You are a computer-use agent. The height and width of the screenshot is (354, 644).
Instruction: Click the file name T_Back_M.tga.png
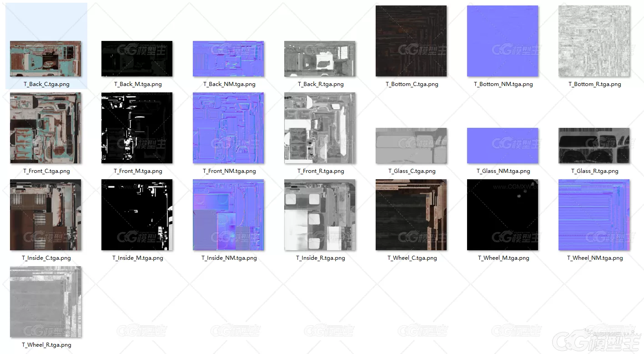[x=138, y=84]
